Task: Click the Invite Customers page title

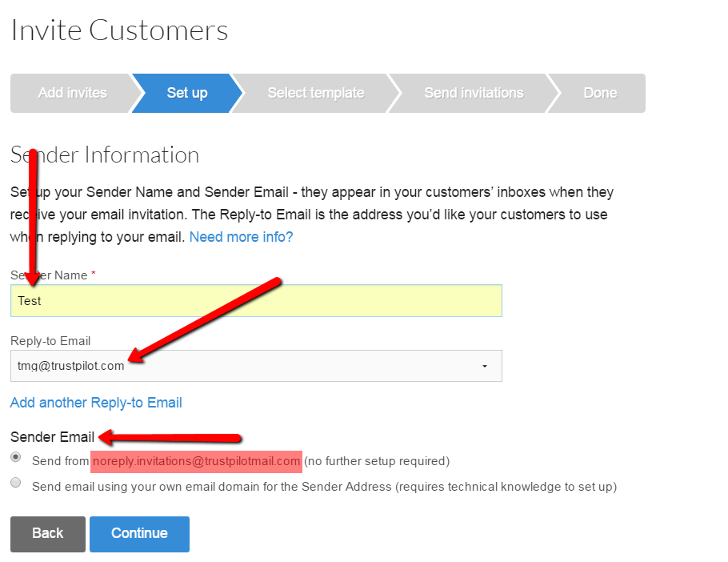Action: click(x=119, y=30)
